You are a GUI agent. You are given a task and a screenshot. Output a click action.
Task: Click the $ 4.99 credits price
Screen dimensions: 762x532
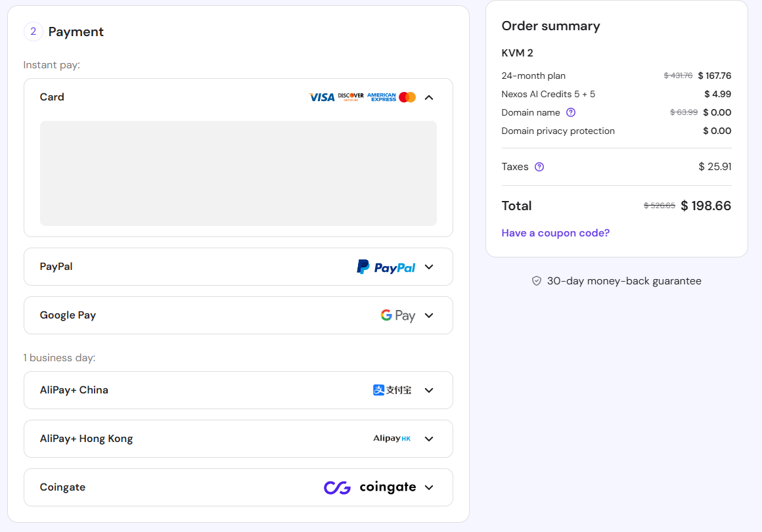(x=718, y=95)
